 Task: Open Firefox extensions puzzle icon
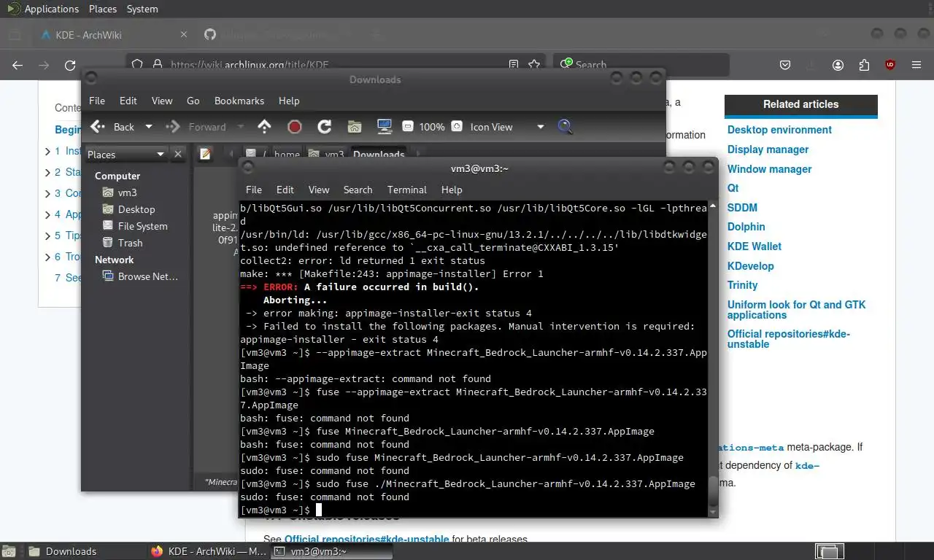click(x=864, y=65)
